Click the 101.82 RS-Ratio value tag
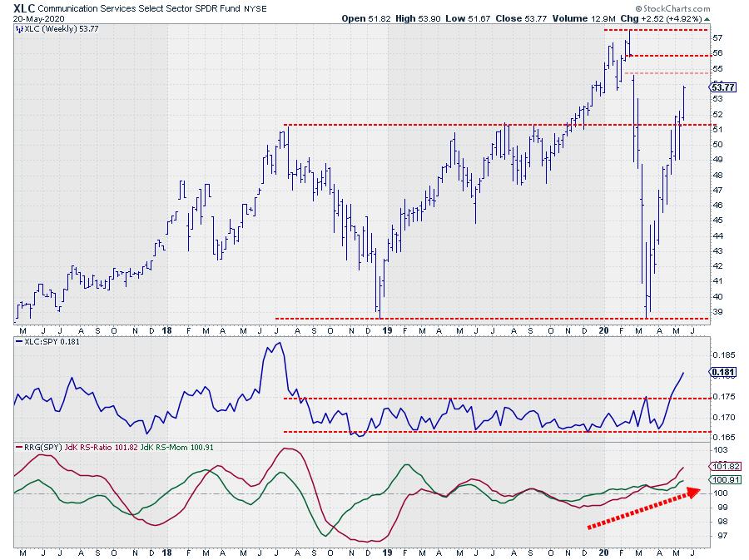749x560 pixels. pos(721,466)
